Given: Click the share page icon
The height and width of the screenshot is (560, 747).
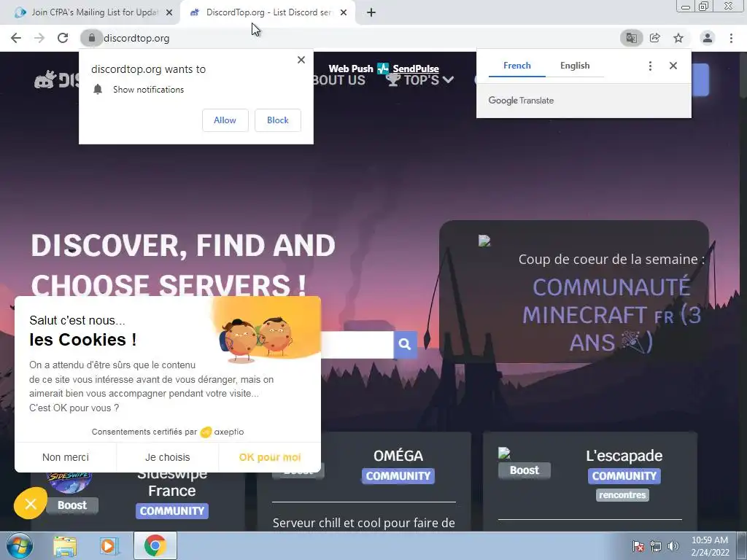Looking at the screenshot, I should click(x=655, y=38).
